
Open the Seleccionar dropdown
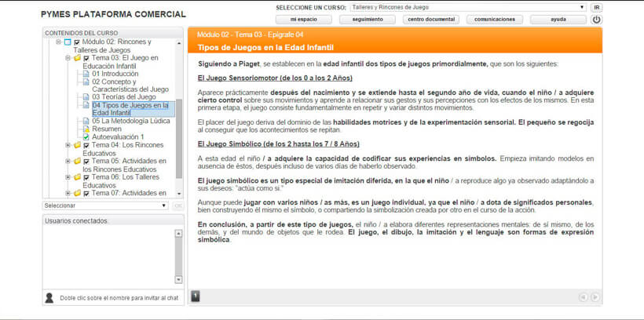[x=105, y=205]
